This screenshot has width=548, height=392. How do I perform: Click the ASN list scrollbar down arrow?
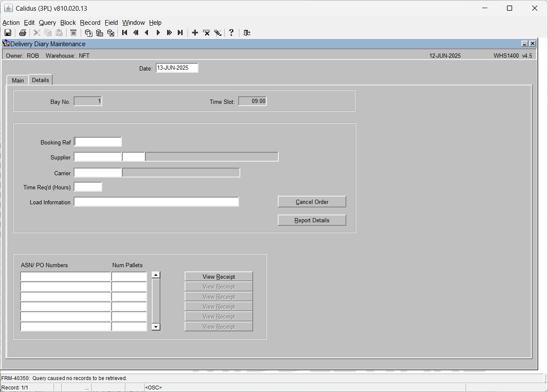(x=156, y=327)
